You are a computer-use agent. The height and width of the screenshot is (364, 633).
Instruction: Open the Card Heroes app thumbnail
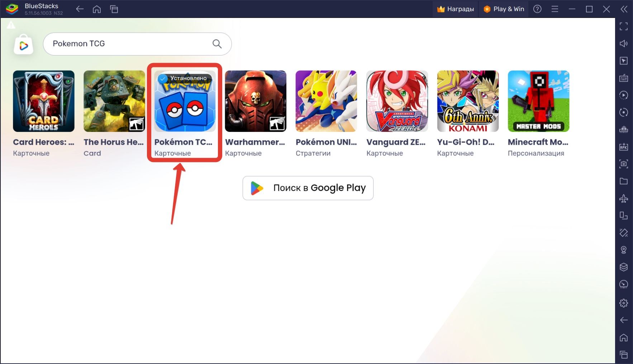point(44,101)
